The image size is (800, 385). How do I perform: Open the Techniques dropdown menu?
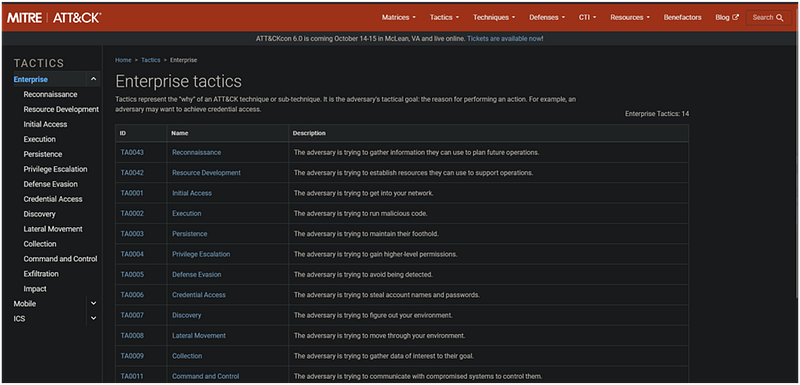(x=494, y=17)
